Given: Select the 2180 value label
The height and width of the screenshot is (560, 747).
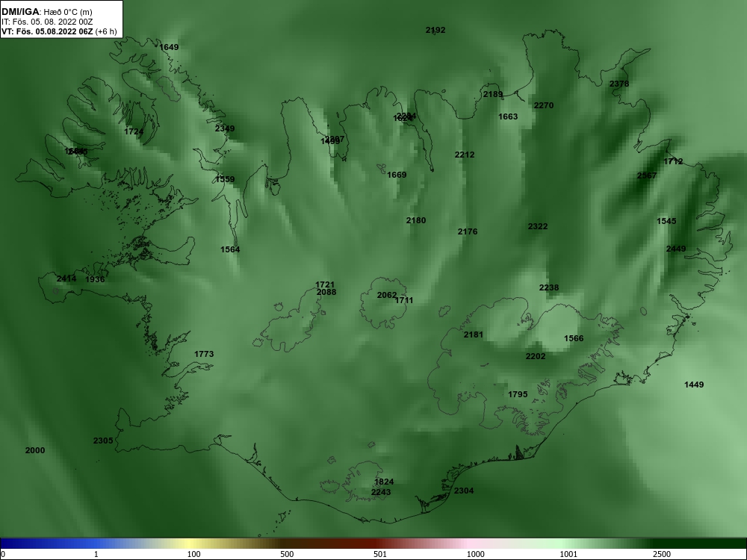Looking at the screenshot, I should (x=416, y=220).
